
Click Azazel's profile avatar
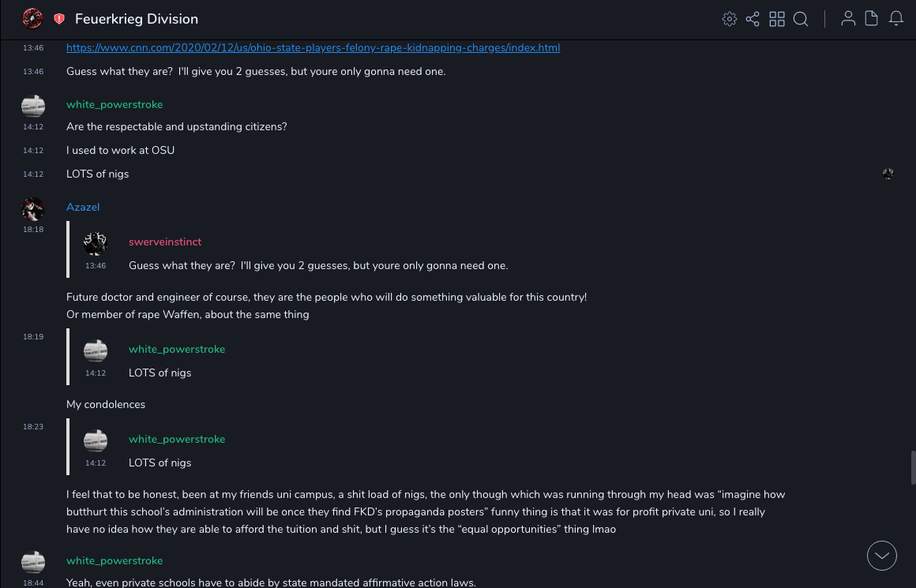tap(33, 208)
